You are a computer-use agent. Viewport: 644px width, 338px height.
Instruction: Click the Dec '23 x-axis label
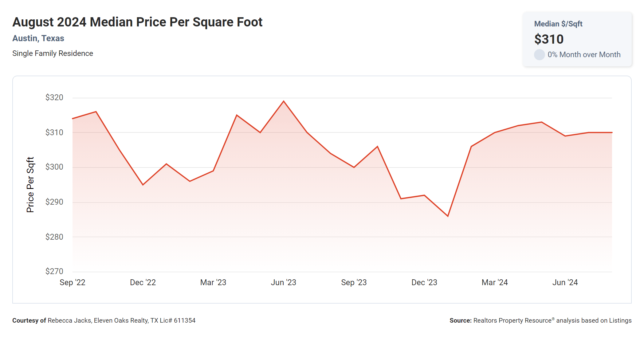(424, 282)
